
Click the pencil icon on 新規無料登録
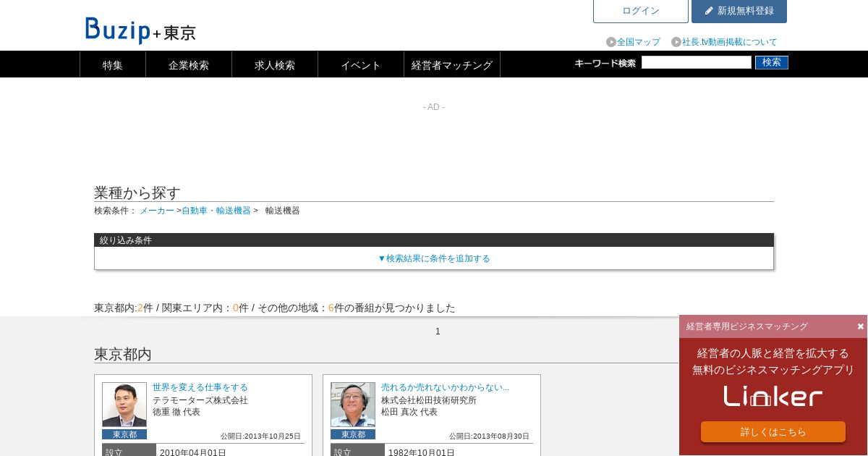[x=709, y=11]
